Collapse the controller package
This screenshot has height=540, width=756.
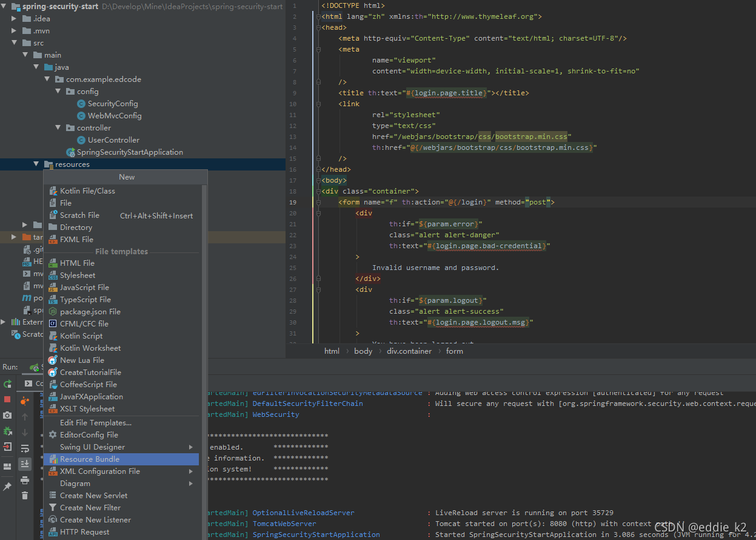click(58, 128)
